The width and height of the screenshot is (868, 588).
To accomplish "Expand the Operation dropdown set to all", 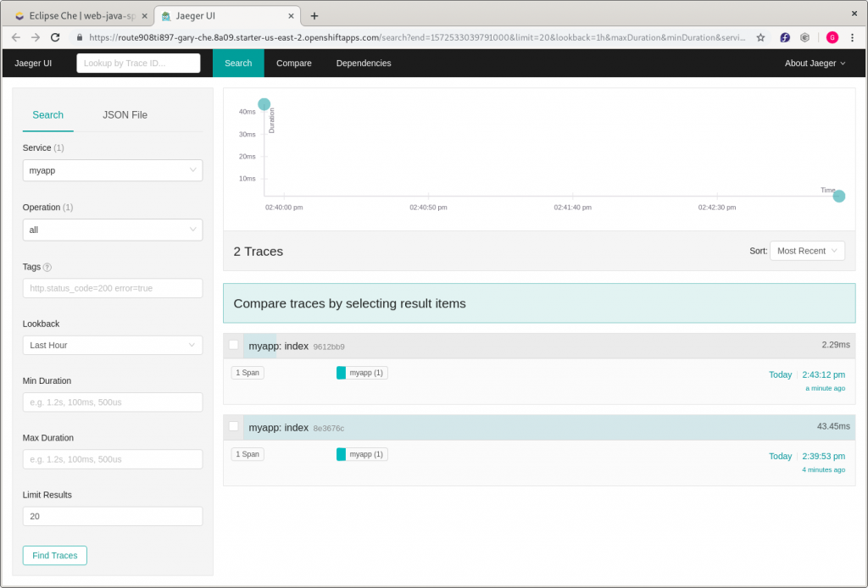I will coord(113,230).
